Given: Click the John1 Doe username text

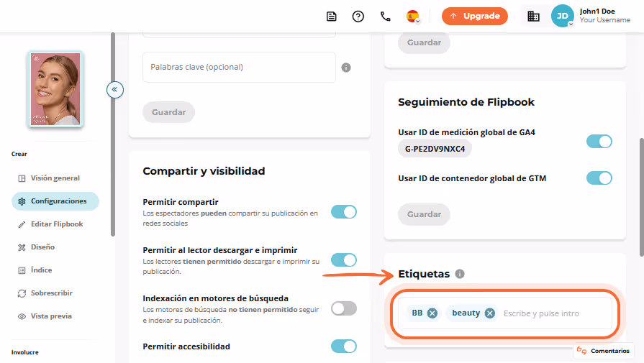Looking at the screenshot, I should (x=597, y=12).
